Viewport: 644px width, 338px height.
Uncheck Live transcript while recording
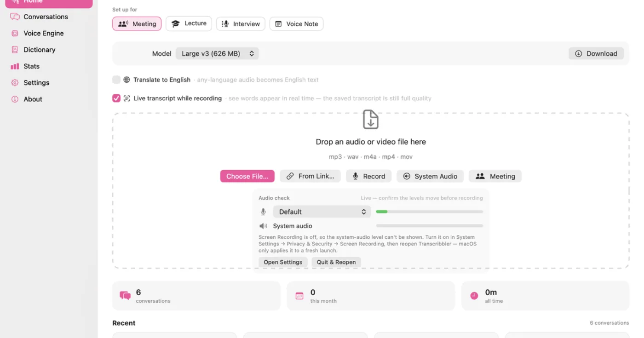[x=116, y=98]
